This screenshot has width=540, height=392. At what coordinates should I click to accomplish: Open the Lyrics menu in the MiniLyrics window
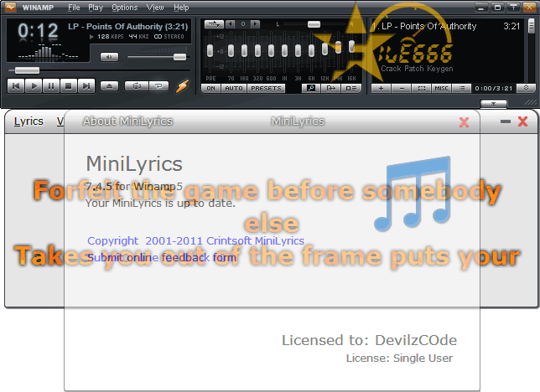pos(29,121)
